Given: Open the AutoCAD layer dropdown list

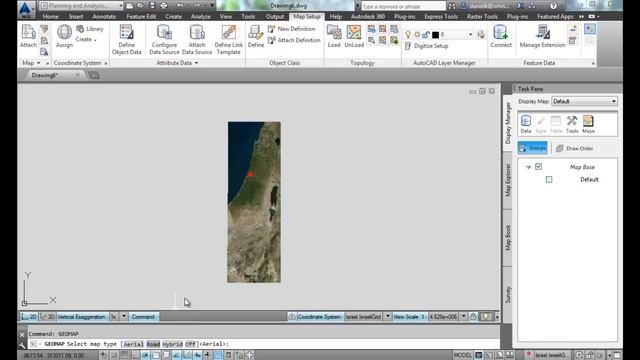Looking at the screenshot, I should click(470, 35).
